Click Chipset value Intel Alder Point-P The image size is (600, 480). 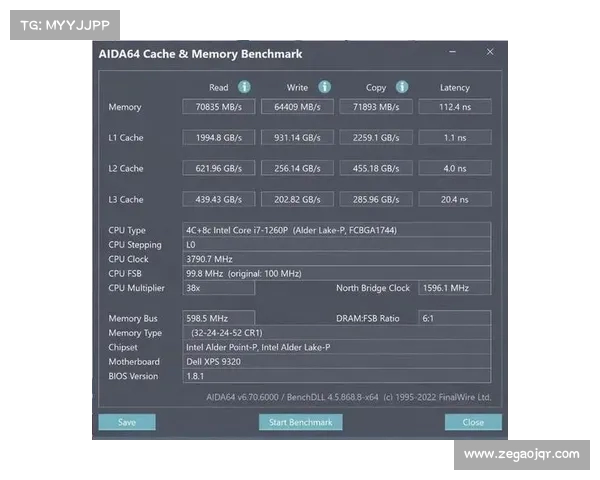[337, 347]
